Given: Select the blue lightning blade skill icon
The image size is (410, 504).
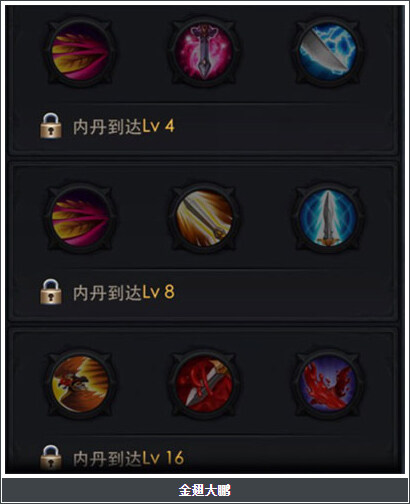Looking at the screenshot, I should click(328, 51).
